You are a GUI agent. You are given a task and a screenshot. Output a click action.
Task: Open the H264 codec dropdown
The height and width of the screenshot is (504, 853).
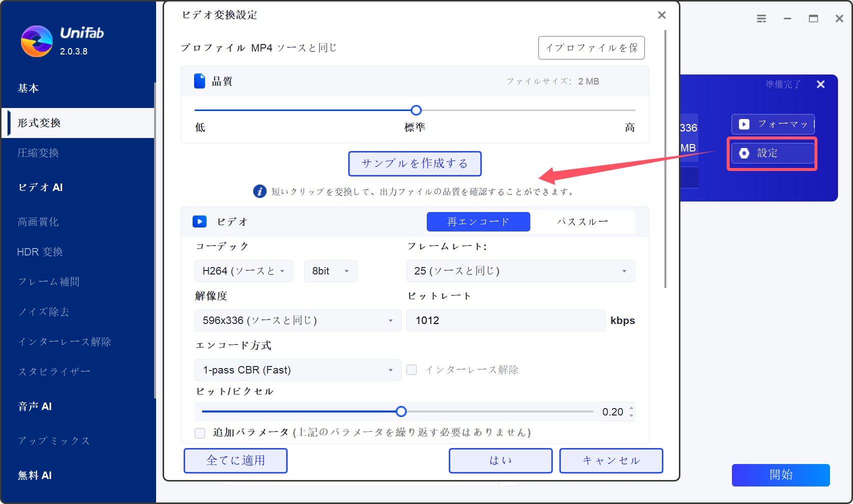(244, 271)
